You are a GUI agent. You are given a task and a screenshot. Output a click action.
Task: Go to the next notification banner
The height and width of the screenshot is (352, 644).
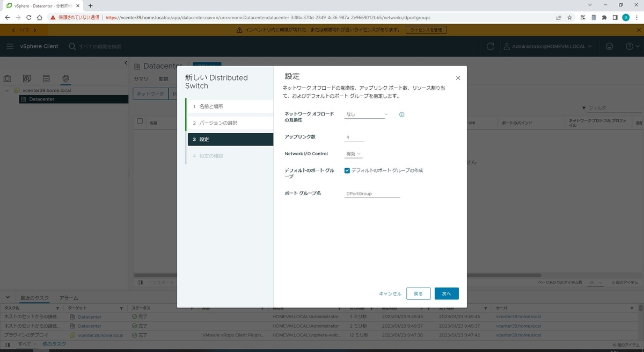(35, 30)
